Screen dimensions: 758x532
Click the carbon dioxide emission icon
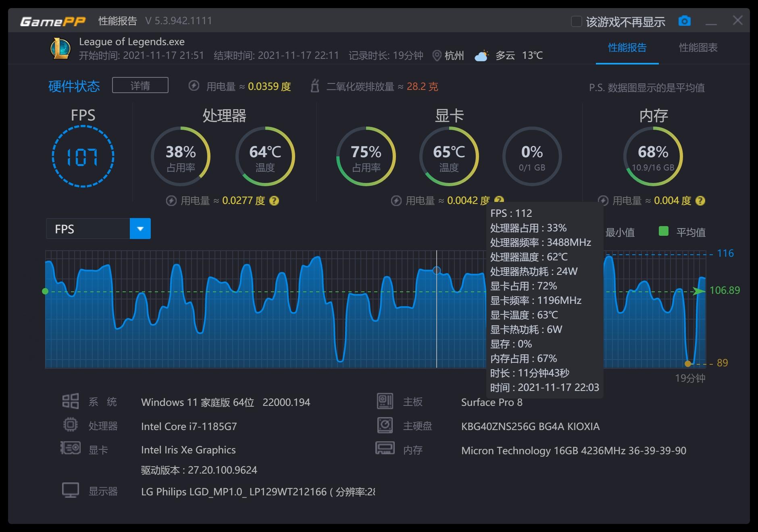pos(316,86)
